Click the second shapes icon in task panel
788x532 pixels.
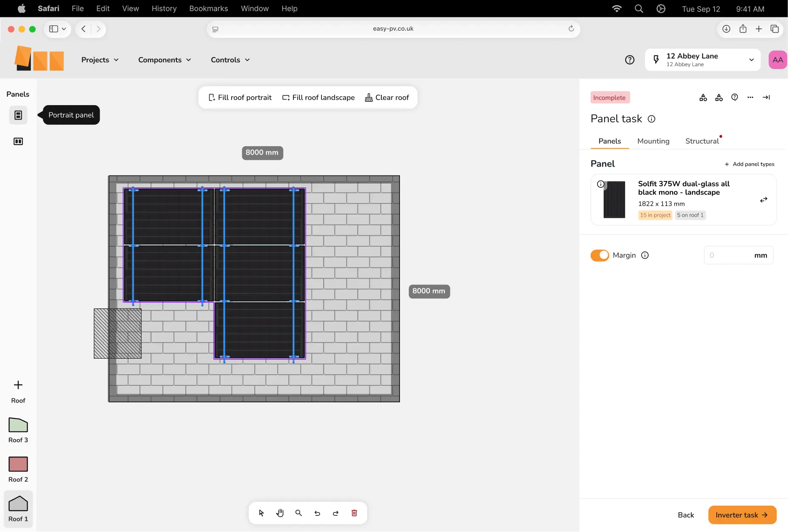pyautogui.click(x=719, y=97)
